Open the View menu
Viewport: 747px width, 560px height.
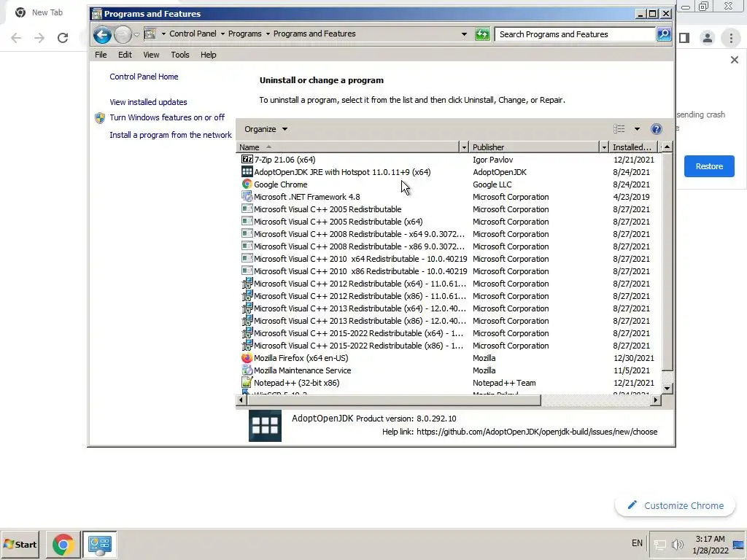(x=151, y=55)
